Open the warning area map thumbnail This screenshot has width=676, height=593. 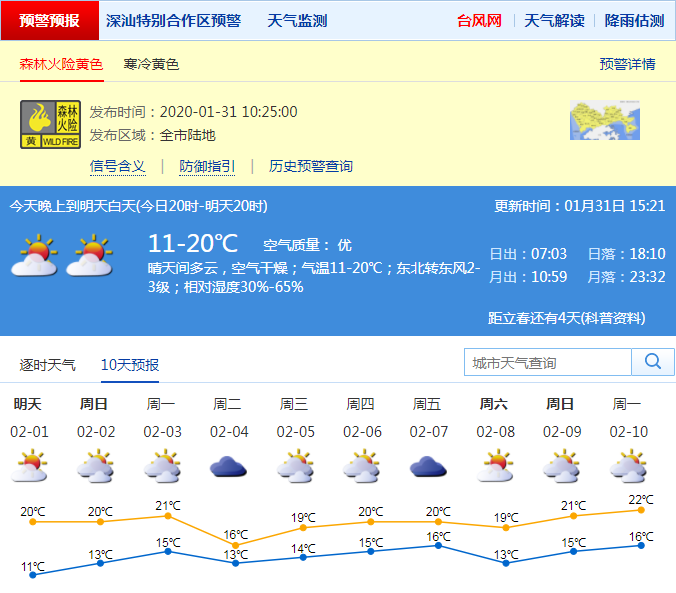604,121
